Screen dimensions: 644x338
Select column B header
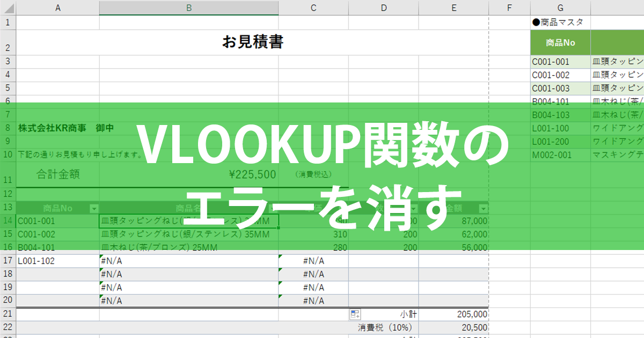click(x=189, y=8)
